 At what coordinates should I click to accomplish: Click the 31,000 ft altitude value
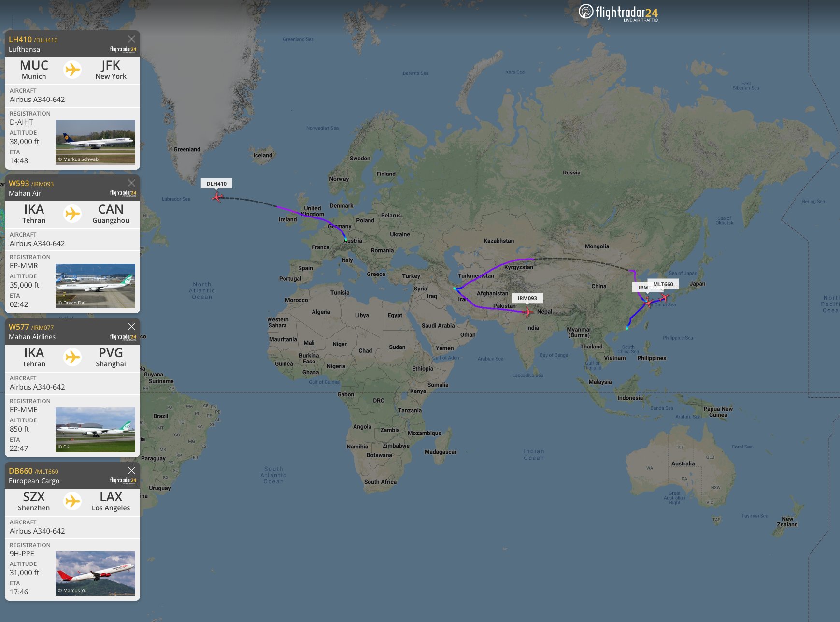click(25, 573)
